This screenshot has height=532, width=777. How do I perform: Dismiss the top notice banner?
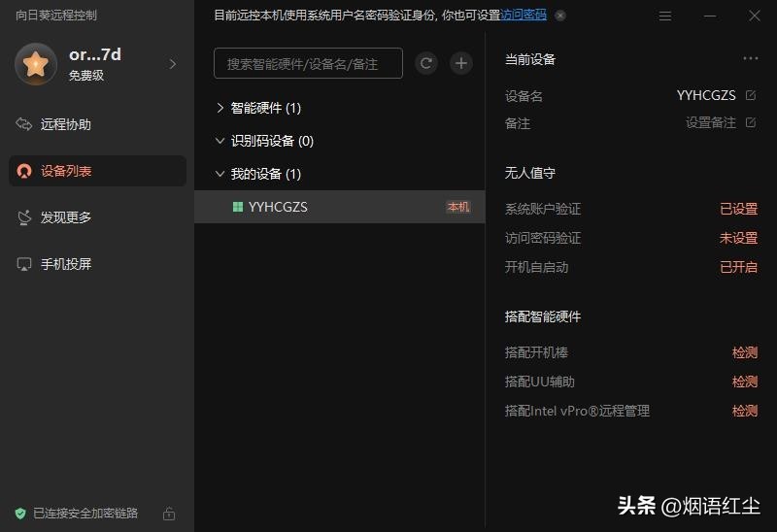(x=560, y=16)
